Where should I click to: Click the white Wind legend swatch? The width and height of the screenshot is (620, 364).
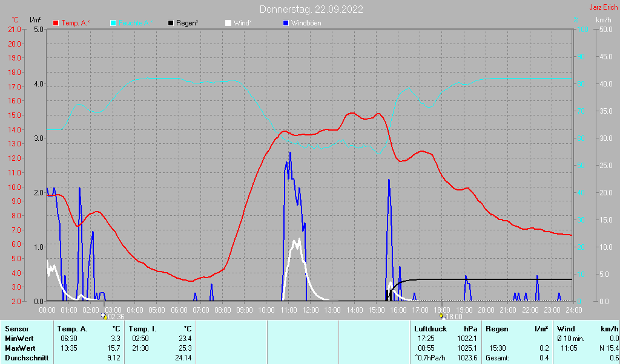(x=228, y=24)
